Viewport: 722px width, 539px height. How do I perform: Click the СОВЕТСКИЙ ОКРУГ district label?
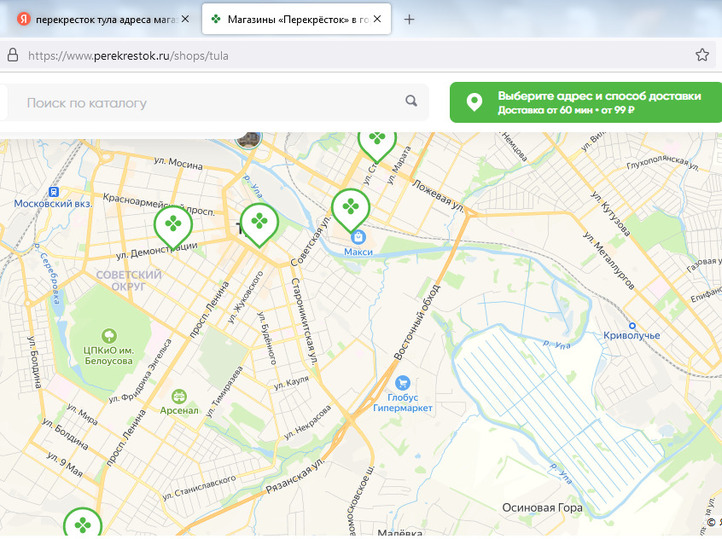(128, 280)
